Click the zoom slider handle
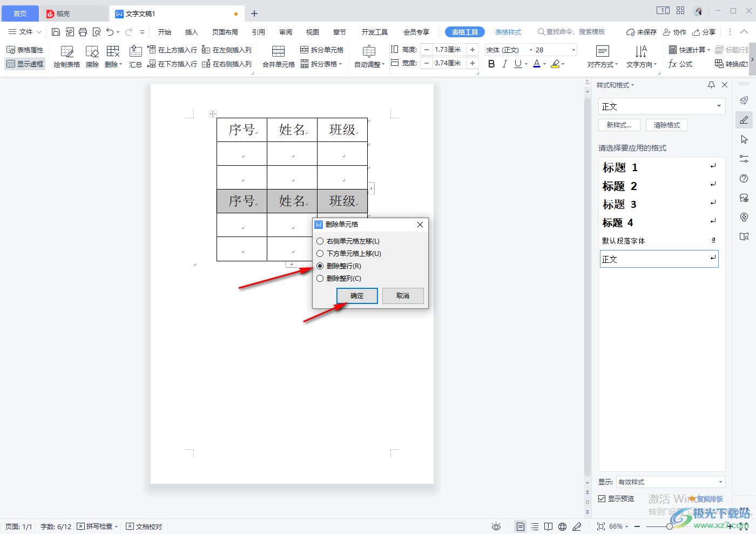The width and height of the screenshot is (756, 534). tap(670, 526)
